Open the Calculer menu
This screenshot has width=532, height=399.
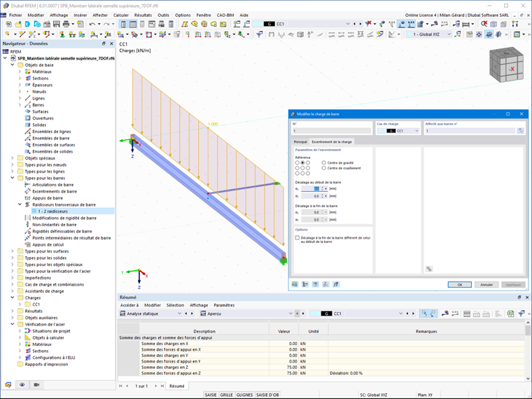point(121,15)
